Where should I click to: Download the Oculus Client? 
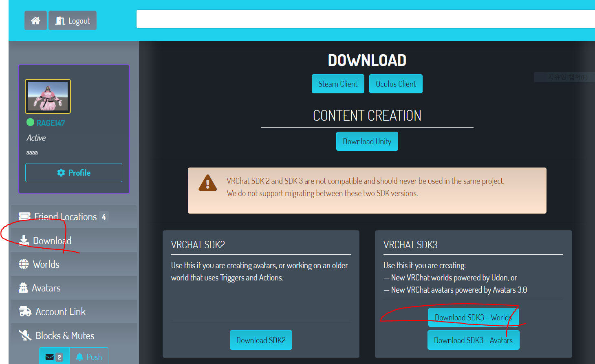point(396,84)
